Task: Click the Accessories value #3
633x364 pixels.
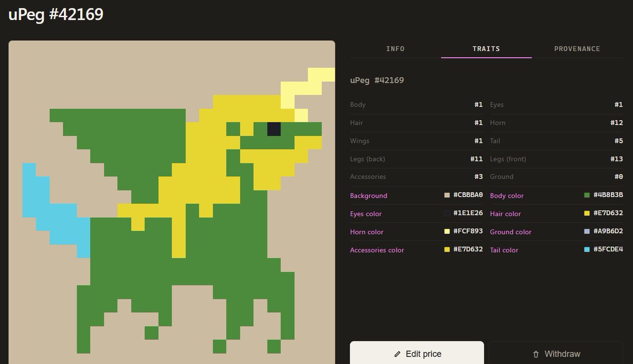Action: pyautogui.click(x=478, y=177)
